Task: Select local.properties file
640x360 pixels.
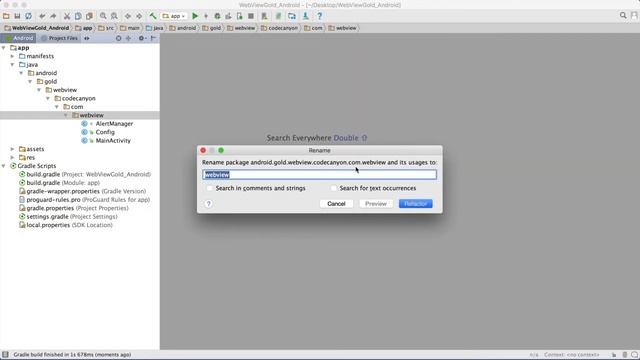Action: click(x=66, y=225)
